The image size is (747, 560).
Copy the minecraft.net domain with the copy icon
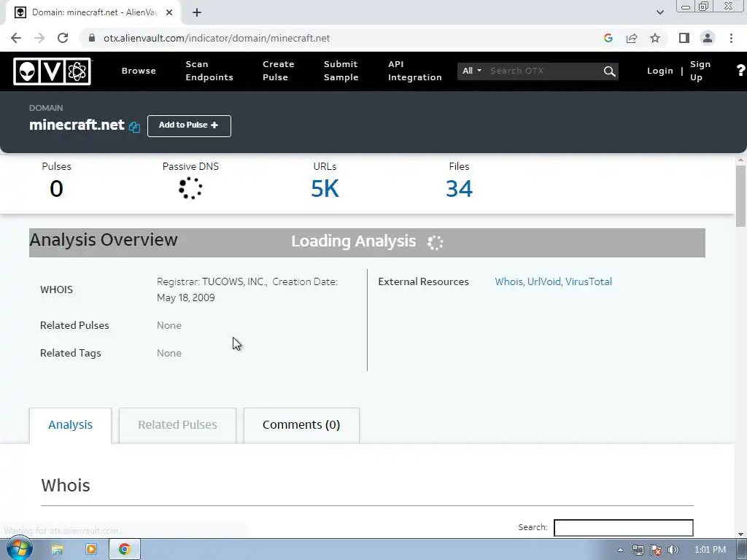click(x=134, y=127)
